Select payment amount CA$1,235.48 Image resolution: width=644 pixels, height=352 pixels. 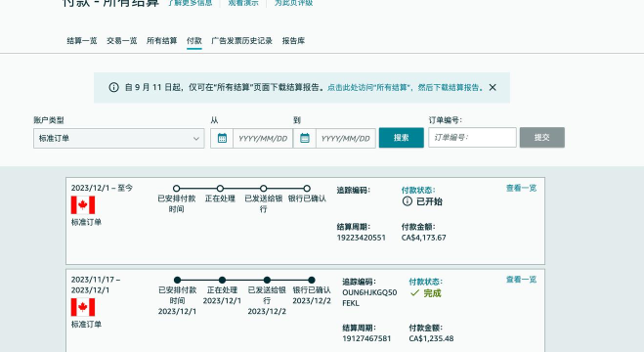point(431,338)
